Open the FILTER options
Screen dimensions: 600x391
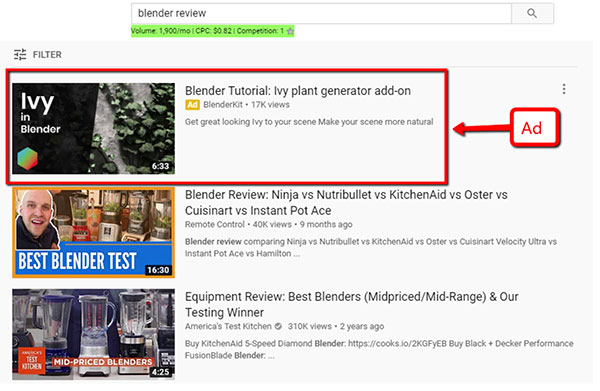[x=38, y=55]
